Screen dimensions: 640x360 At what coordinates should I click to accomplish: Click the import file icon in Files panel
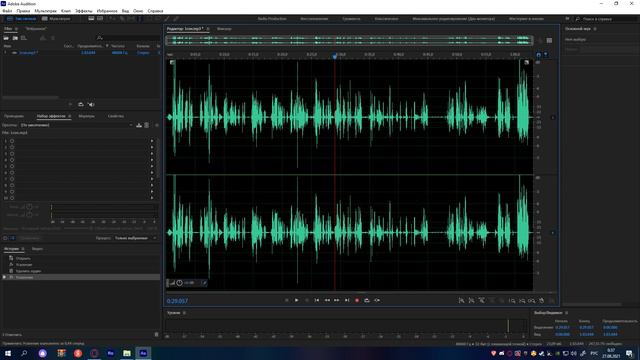click(15, 38)
